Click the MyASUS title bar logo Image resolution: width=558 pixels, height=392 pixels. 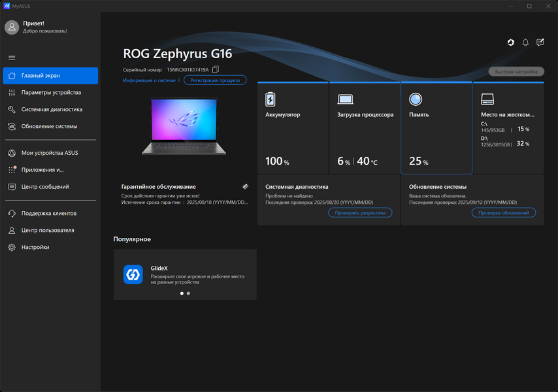coord(7,6)
